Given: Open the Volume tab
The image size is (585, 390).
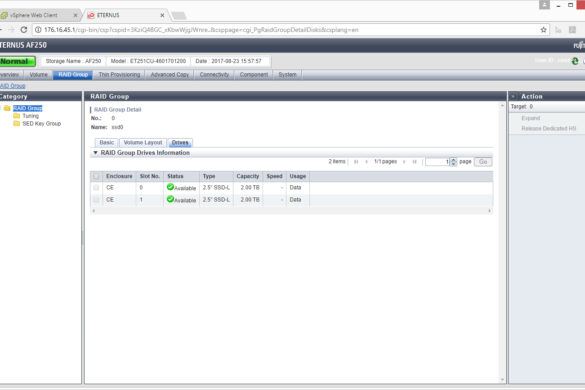Looking at the screenshot, I should pyautogui.click(x=38, y=75).
